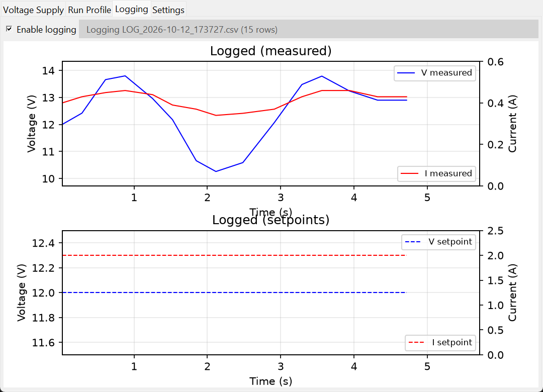Click the 12.4 tick on setpoints voltage axis
Image resolution: width=543 pixels, height=392 pixels.
point(43,243)
